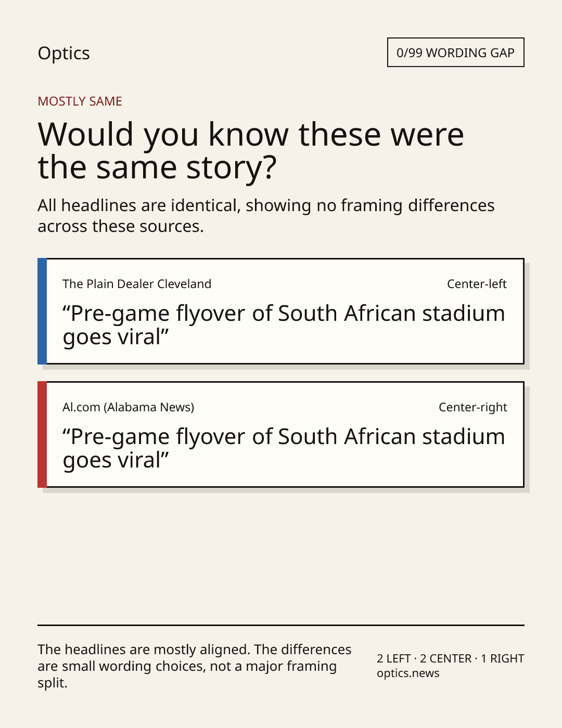Click the subtitle about identical headlines
562x728 pixels.
point(266,216)
